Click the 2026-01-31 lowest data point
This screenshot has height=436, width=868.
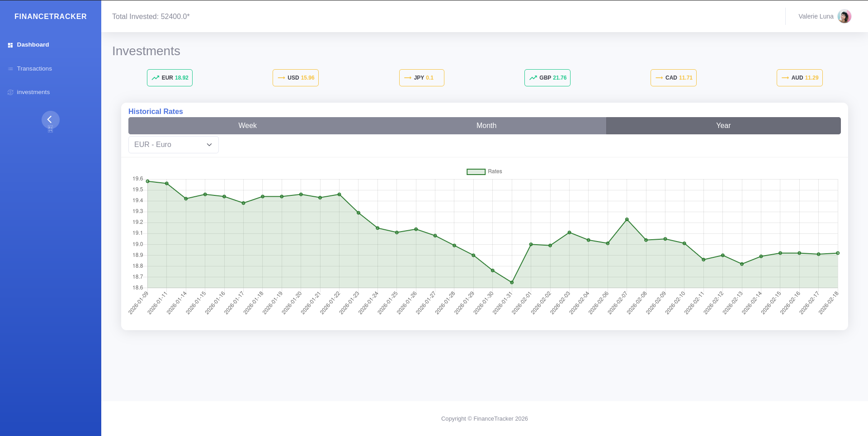pos(512,283)
